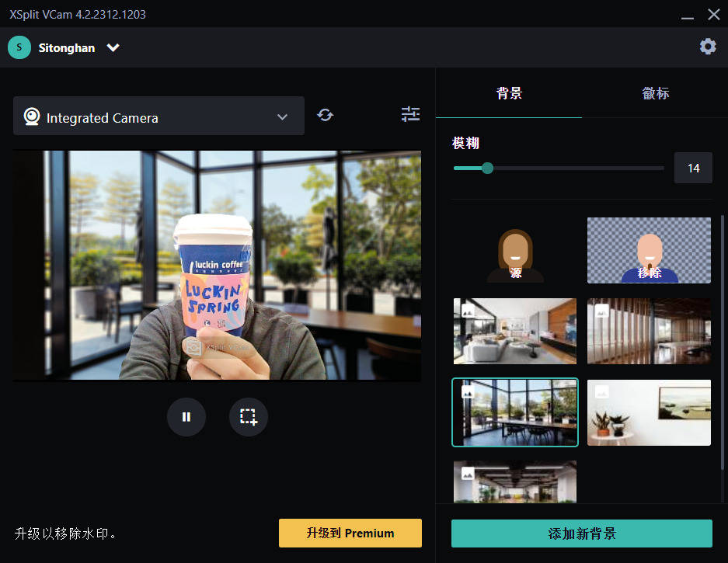Select the 移除 remove background option
Image resolution: width=728 pixels, height=563 pixels.
[x=649, y=250]
